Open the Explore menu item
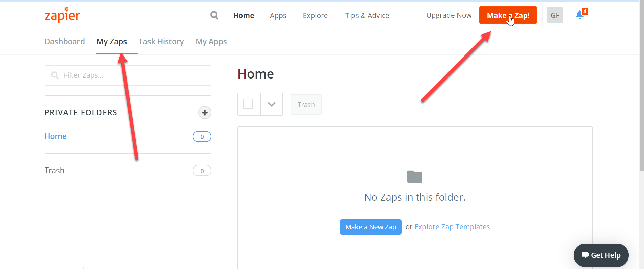 (315, 15)
